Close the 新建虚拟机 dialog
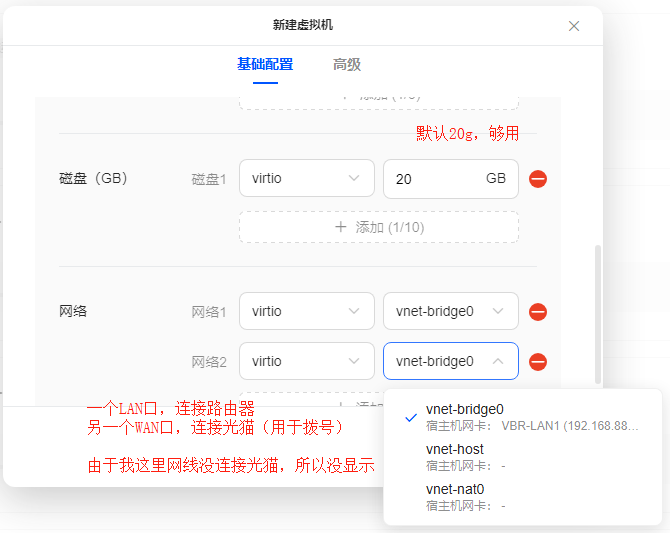 pos(574,26)
